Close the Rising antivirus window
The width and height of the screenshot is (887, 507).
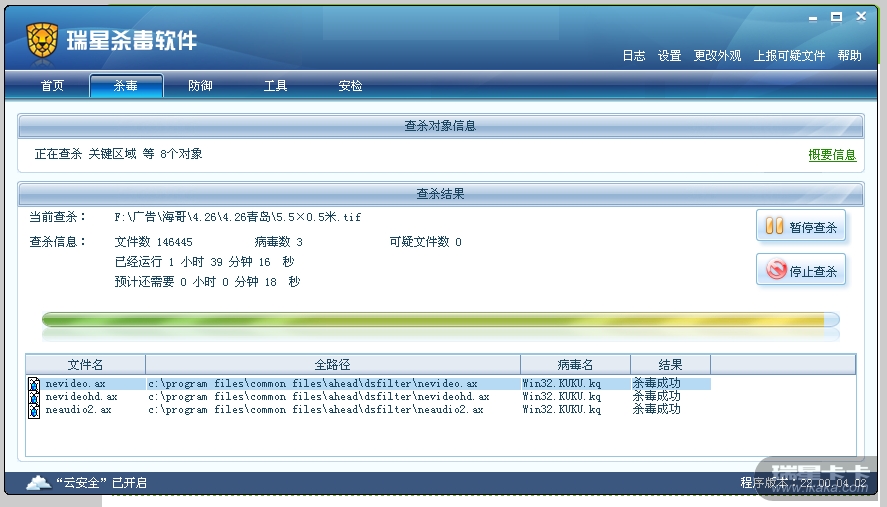point(861,17)
